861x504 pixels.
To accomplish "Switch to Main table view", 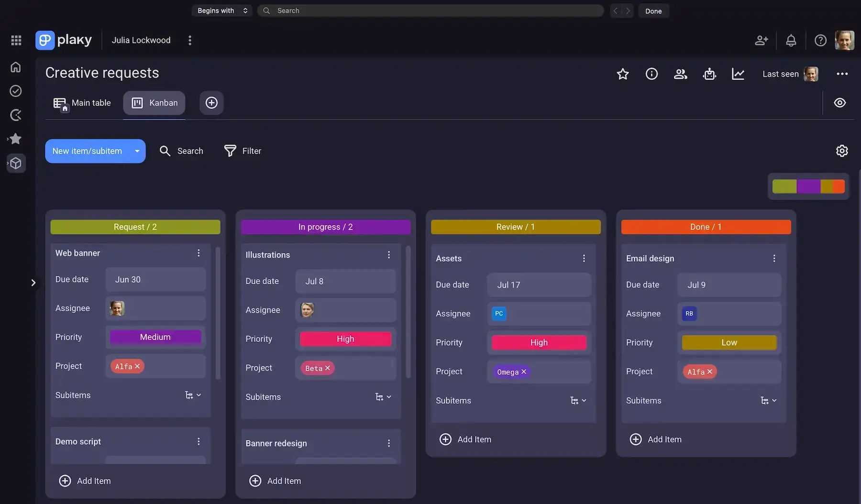I will coord(82,103).
